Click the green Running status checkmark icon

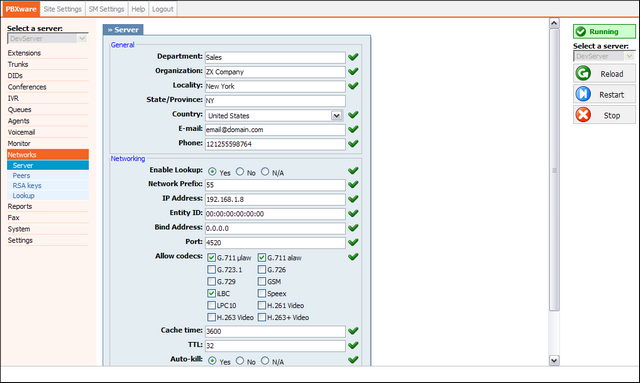(581, 31)
